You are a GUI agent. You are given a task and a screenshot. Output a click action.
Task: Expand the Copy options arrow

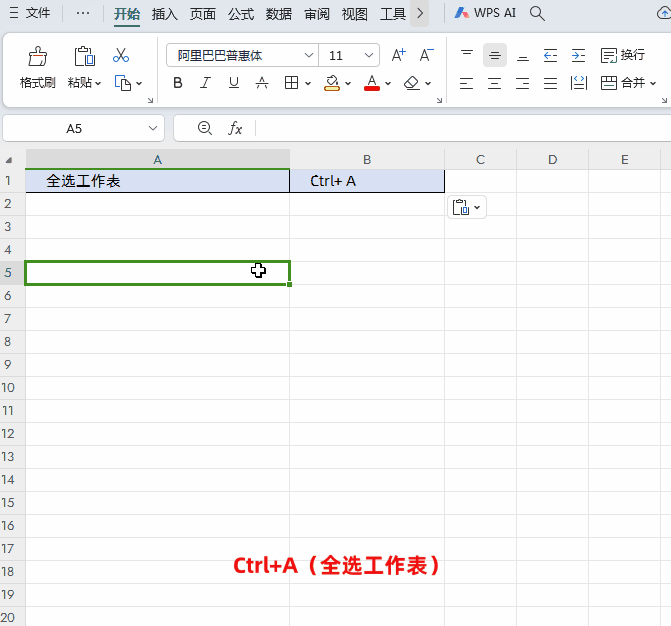(x=139, y=83)
